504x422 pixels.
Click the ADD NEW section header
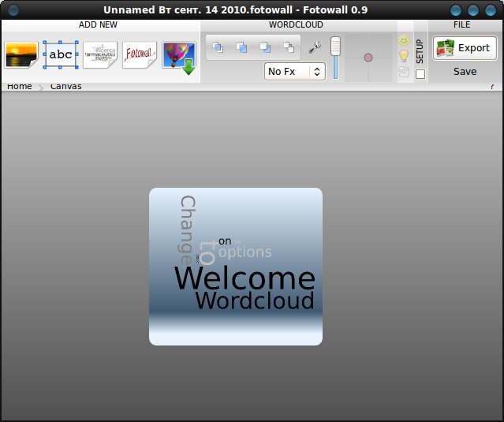pos(98,24)
